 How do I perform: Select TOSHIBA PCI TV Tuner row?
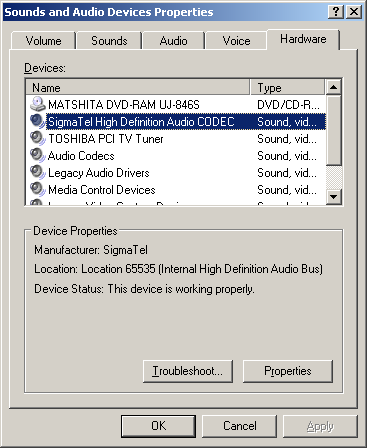click(x=176, y=138)
